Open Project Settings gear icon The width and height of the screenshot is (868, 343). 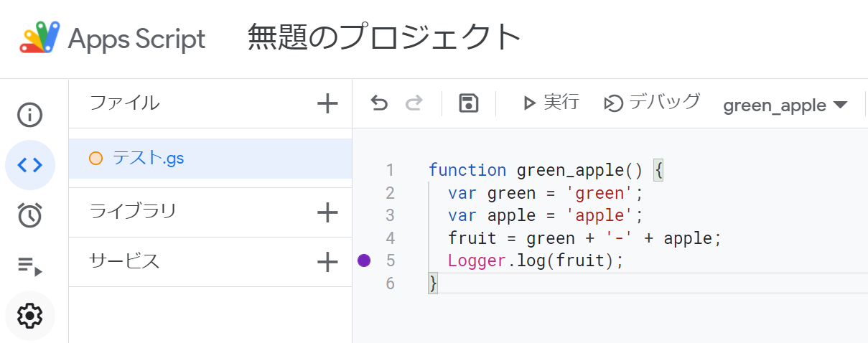(x=30, y=315)
